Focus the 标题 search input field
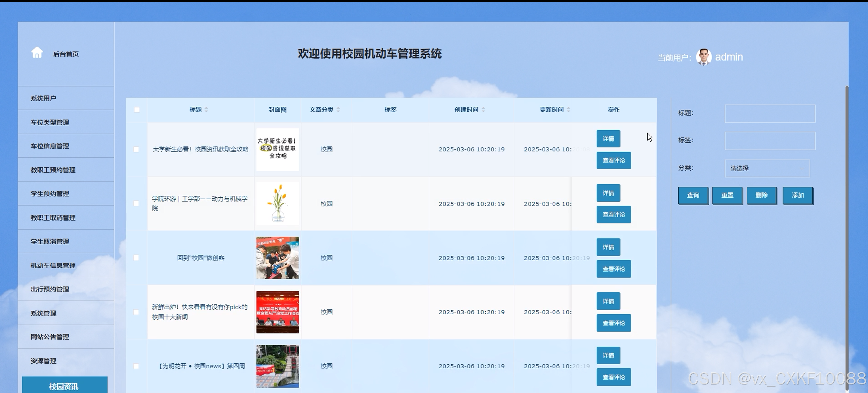Image resolution: width=868 pixels, height=393 pixels. click(x=770, y=114)
